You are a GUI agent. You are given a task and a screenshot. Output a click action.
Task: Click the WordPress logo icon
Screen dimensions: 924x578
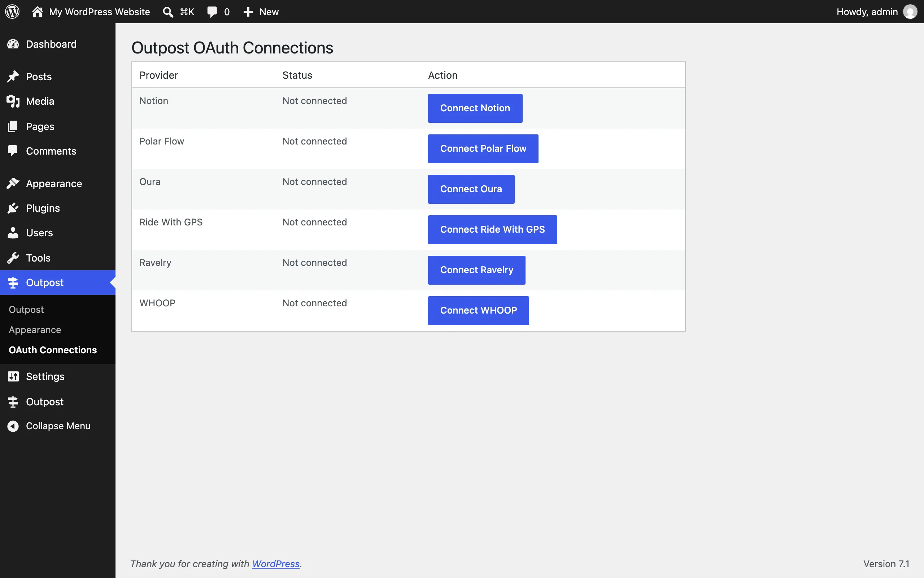coord(12,12)
